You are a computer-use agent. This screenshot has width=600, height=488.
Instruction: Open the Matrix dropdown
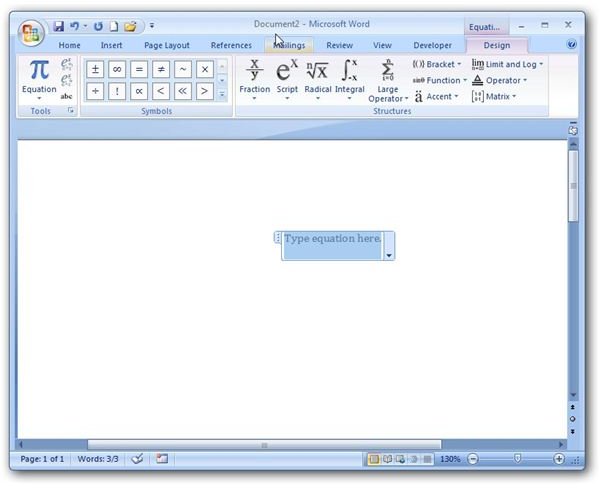[x=494, y=96]
